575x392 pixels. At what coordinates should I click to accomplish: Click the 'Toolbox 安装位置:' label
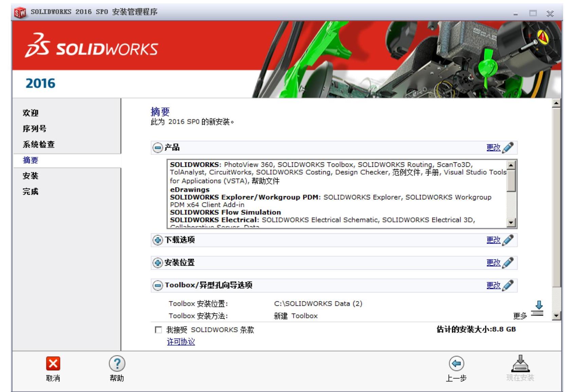198,304
